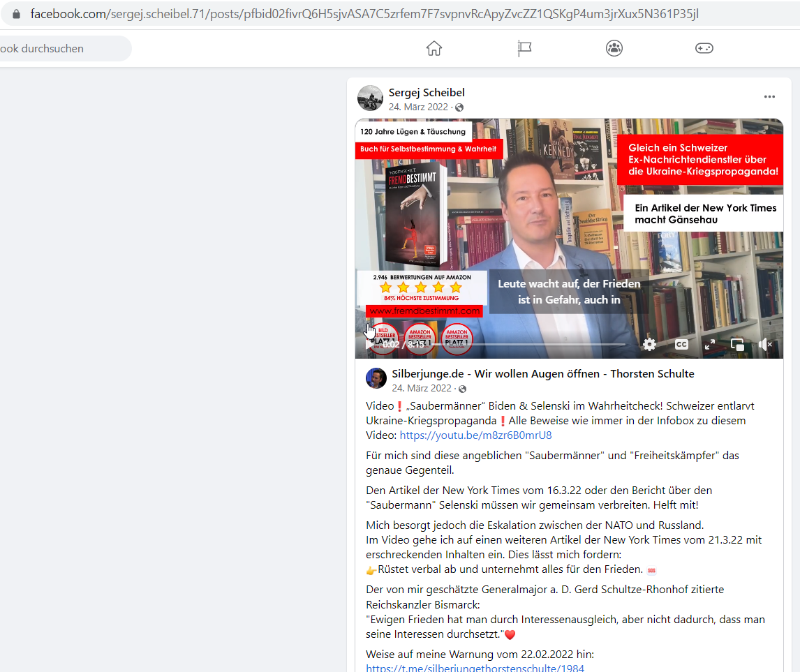Follow the youtu.be/m8zr6B0mrU8 link

[x=475, y=435]
